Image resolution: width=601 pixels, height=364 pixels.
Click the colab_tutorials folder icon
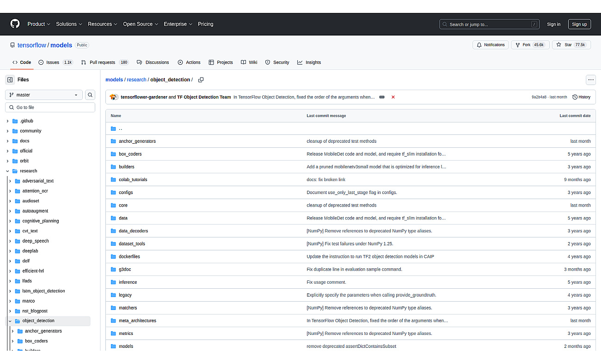coord(113,180)
